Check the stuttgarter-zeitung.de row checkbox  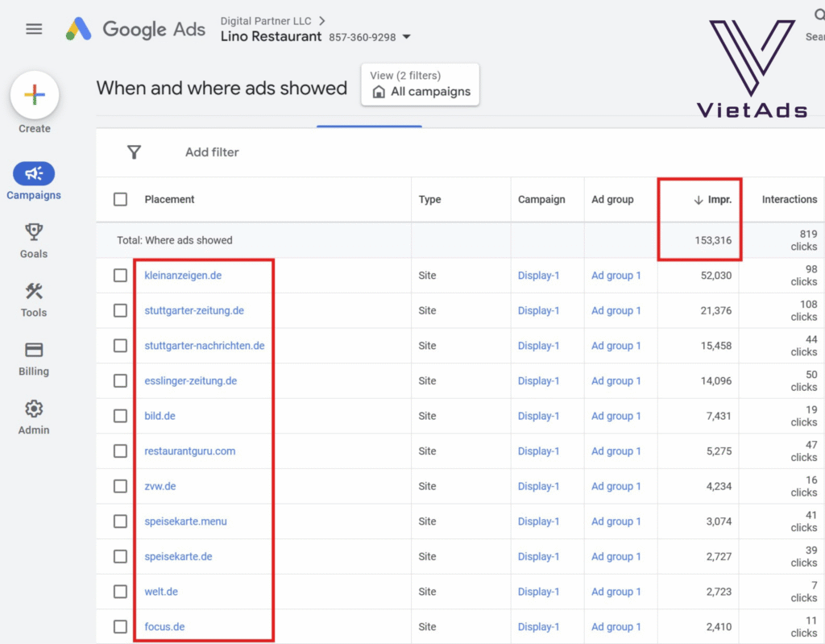(121, 310)
